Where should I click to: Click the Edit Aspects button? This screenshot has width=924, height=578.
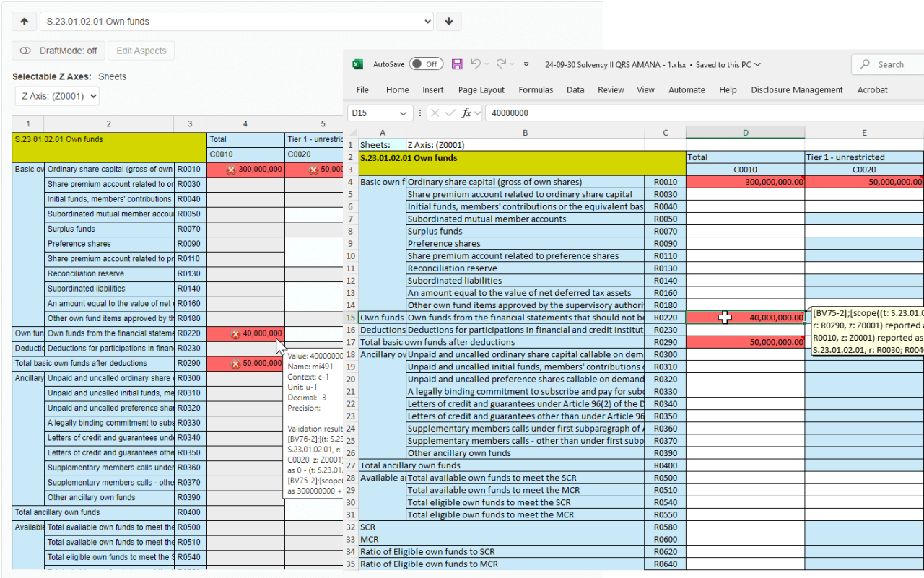coord(141,51)
